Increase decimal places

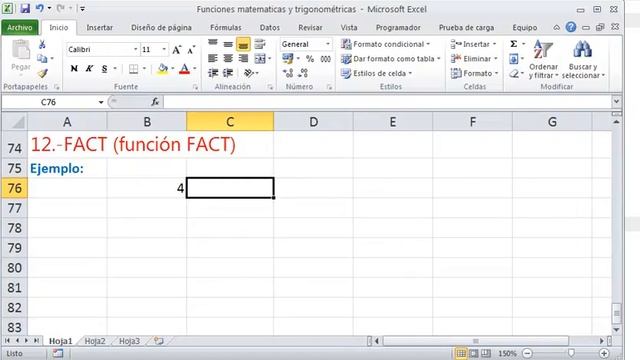pyautogui.click(x=288, y=73)
